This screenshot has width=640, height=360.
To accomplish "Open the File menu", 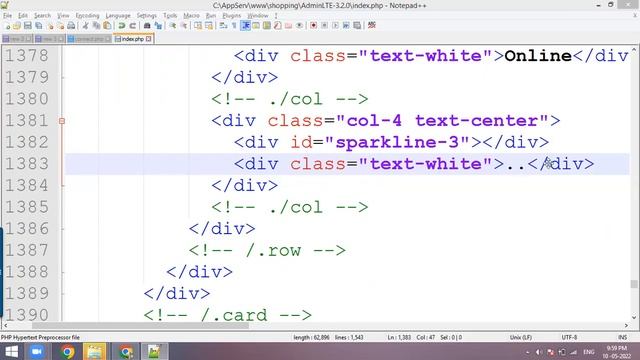I will (x=7, y=16).
